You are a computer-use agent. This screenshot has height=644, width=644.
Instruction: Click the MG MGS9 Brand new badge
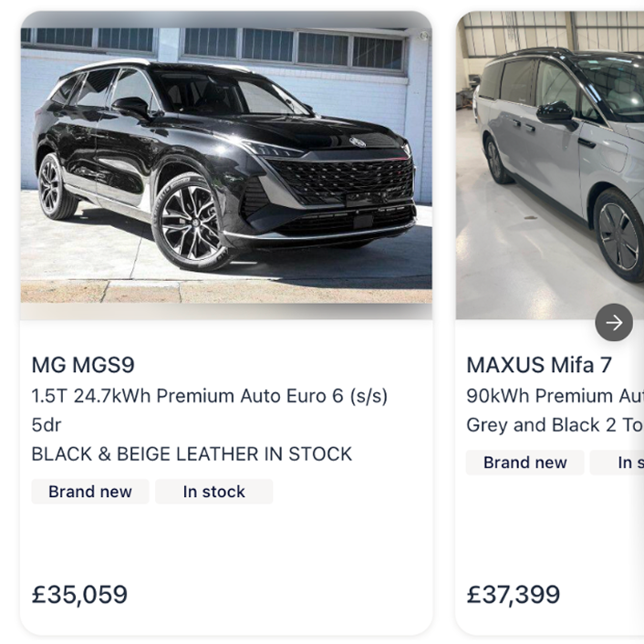(90, 492)
